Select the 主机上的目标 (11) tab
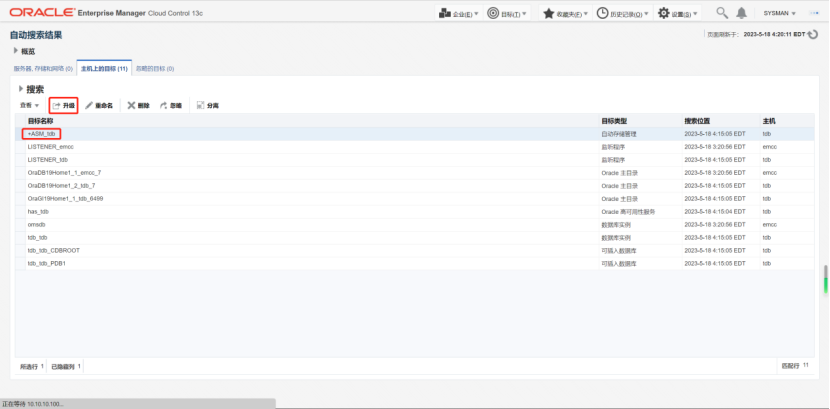This screenshot has height=409, width=830. pos(104,69)
